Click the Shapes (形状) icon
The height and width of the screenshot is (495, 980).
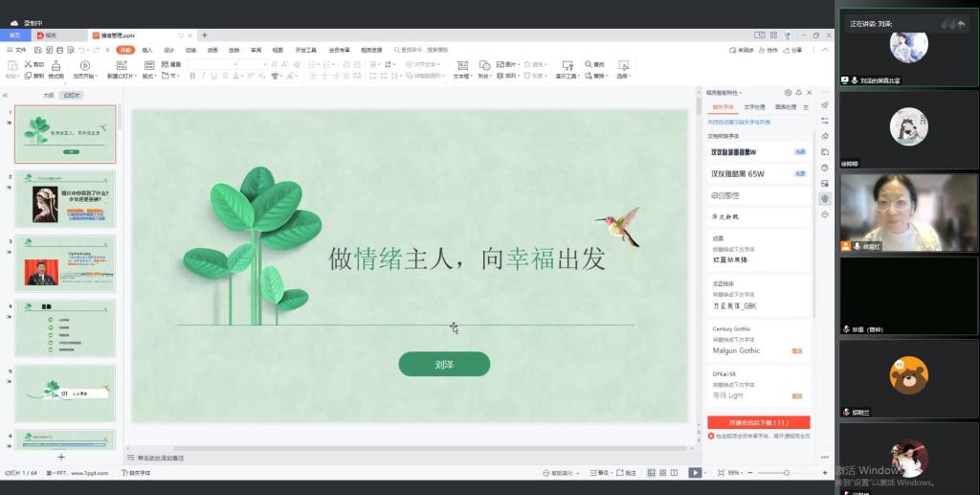(x=483, y=65)
